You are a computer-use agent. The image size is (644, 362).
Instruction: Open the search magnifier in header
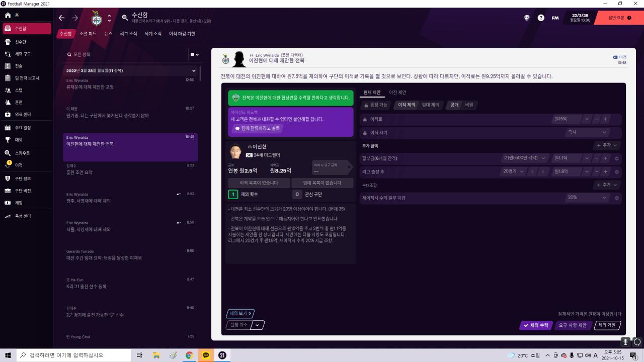click(125, 18)
